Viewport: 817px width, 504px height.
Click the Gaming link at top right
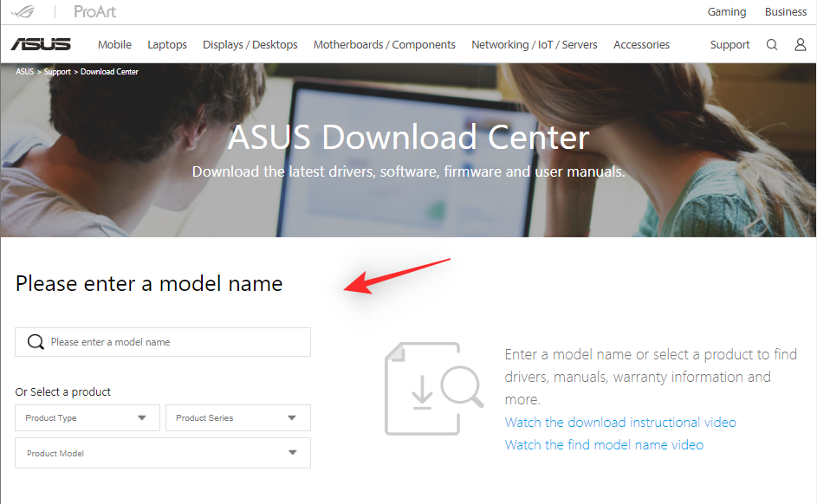point(726,12)
